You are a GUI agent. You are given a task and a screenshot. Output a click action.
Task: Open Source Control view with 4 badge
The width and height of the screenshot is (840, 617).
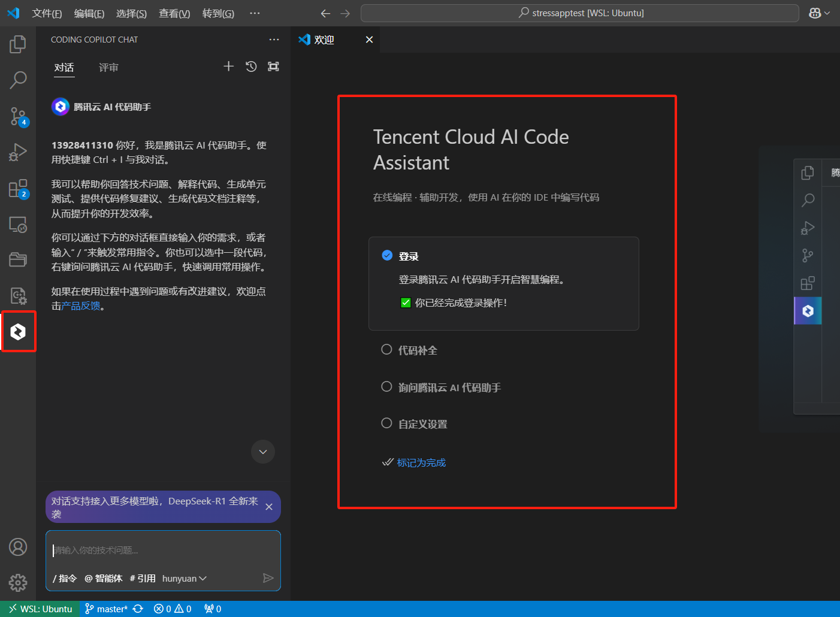click(x=18, y=116)
